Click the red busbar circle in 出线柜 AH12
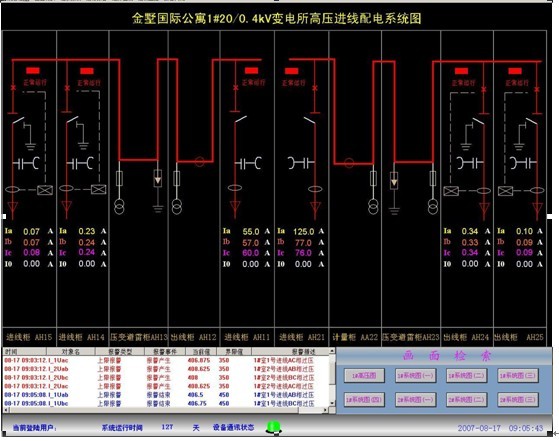Image resolution: width=559 pixels, height=441 pixels. click(x=199, y=162)
